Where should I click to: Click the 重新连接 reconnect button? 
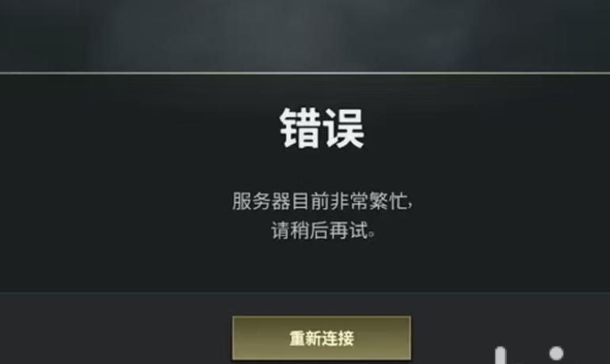[322, 338]
